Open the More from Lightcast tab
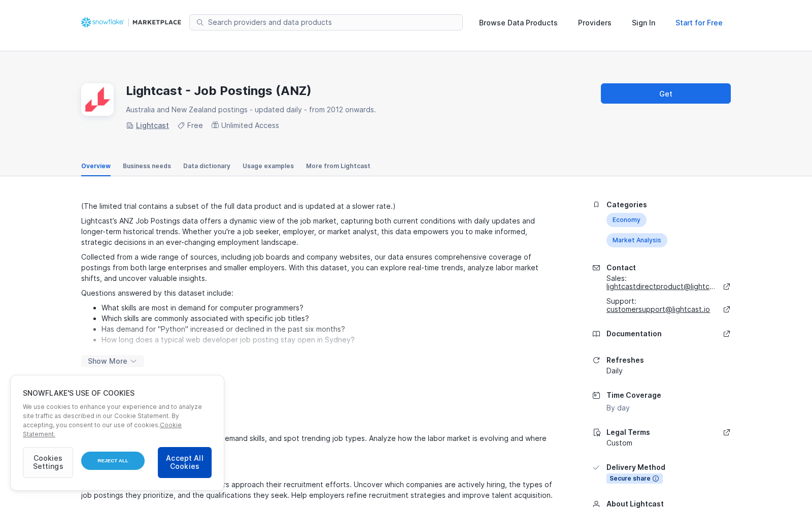812x508 pixels. pos(338,166)
